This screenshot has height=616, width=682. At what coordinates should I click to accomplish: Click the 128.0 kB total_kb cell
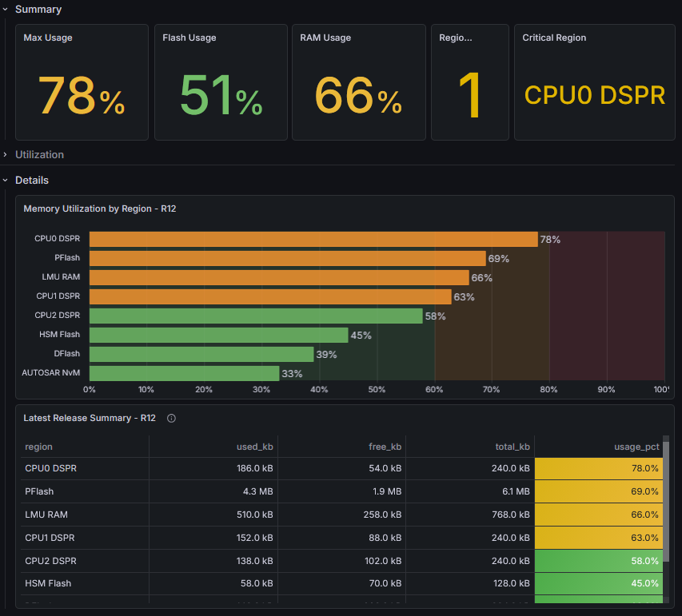click(x=470, y=583)
